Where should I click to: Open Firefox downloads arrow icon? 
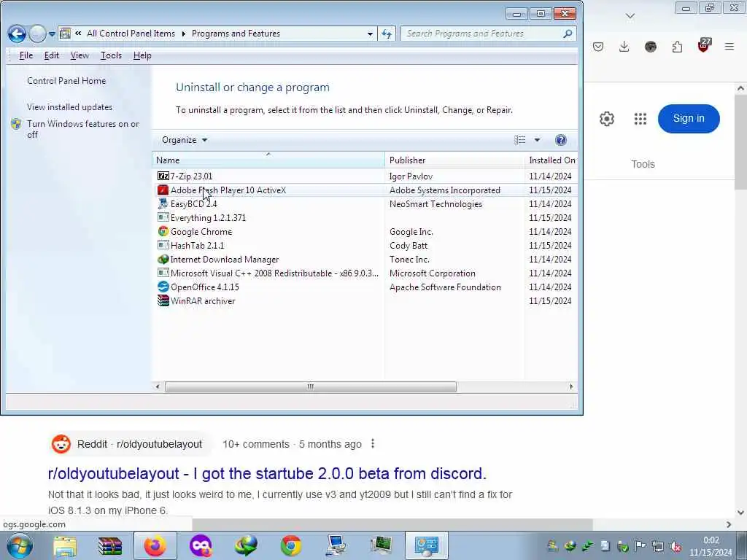coord(624,47)
